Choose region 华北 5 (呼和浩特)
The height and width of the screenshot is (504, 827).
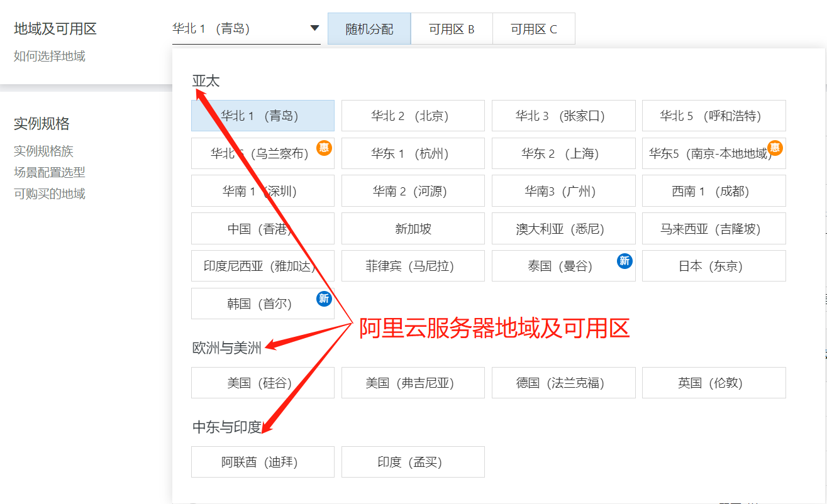tap(714, 116)
